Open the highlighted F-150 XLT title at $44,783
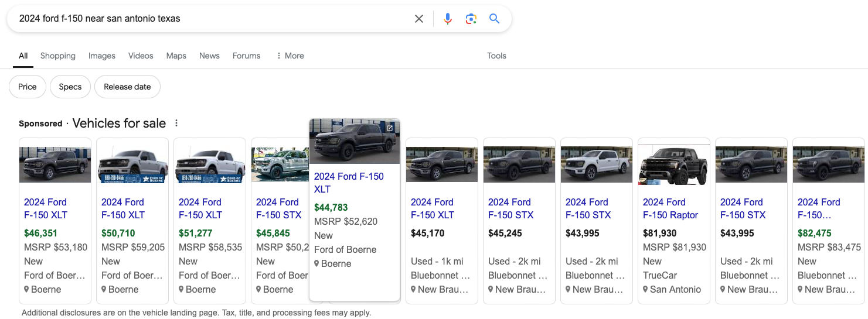This screenshot has height=319, width=868. tap(349, 183)
